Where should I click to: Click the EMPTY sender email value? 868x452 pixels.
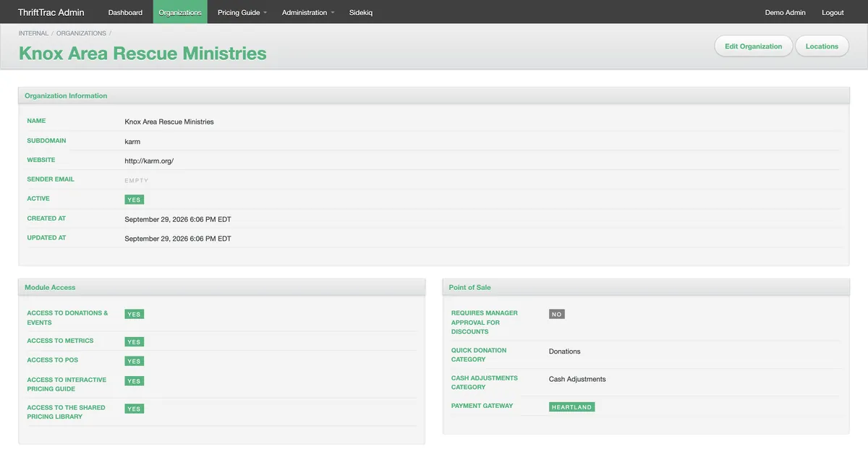[137, 180]
